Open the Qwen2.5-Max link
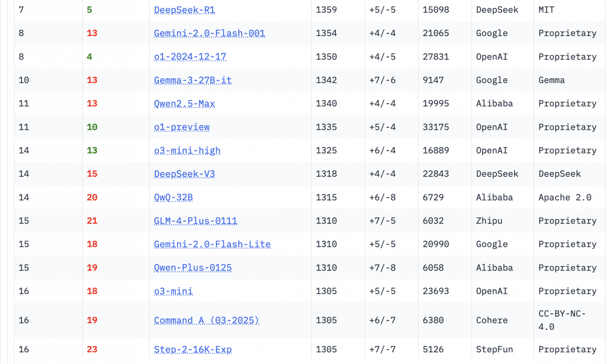Viewport: 607px width, 364px height. 184,104
